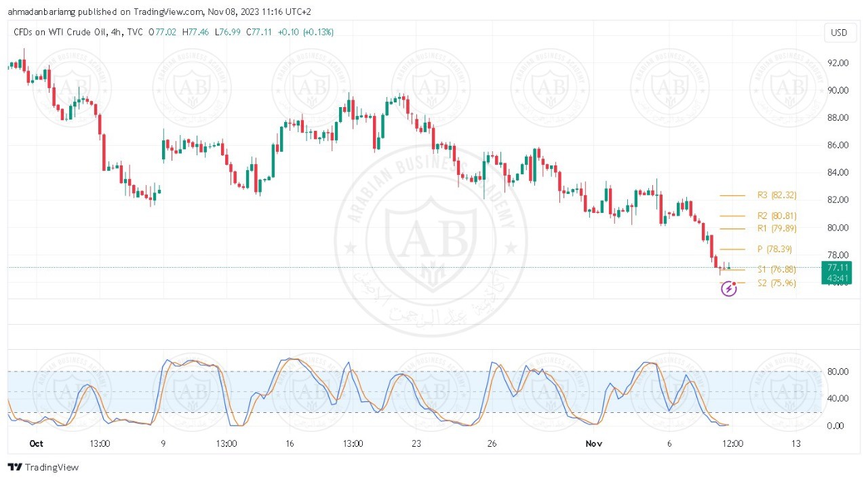Screen dimensions: 868x480
Task: Click the oscillator 40.00 scale label
Action: [839, 399]
